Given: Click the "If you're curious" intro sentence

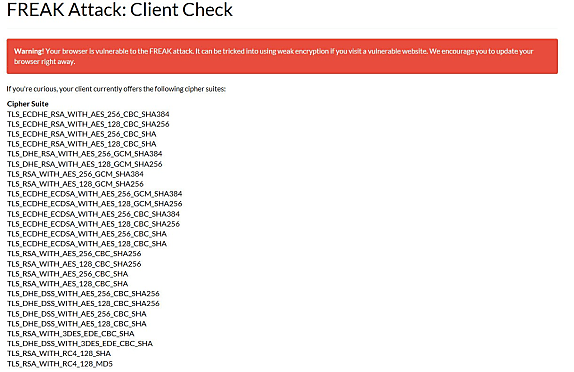Looking at the screenshot, I should (116, 89).
